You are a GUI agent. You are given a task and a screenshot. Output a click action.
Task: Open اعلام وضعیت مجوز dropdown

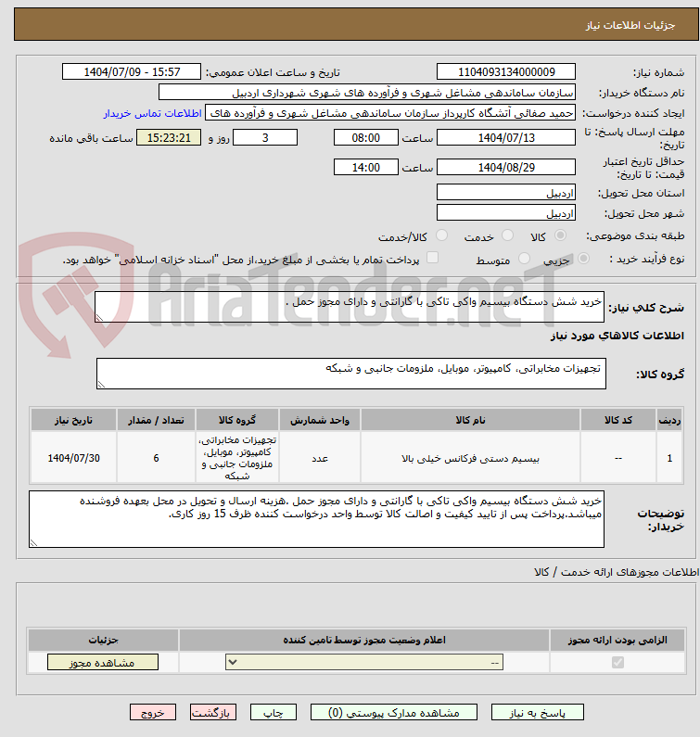tap(364, 662)
